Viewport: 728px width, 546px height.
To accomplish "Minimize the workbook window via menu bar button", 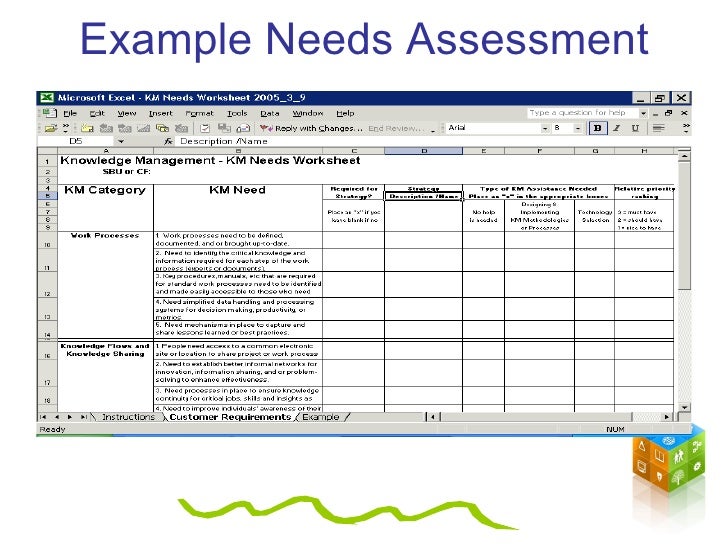I will point(655,113).
